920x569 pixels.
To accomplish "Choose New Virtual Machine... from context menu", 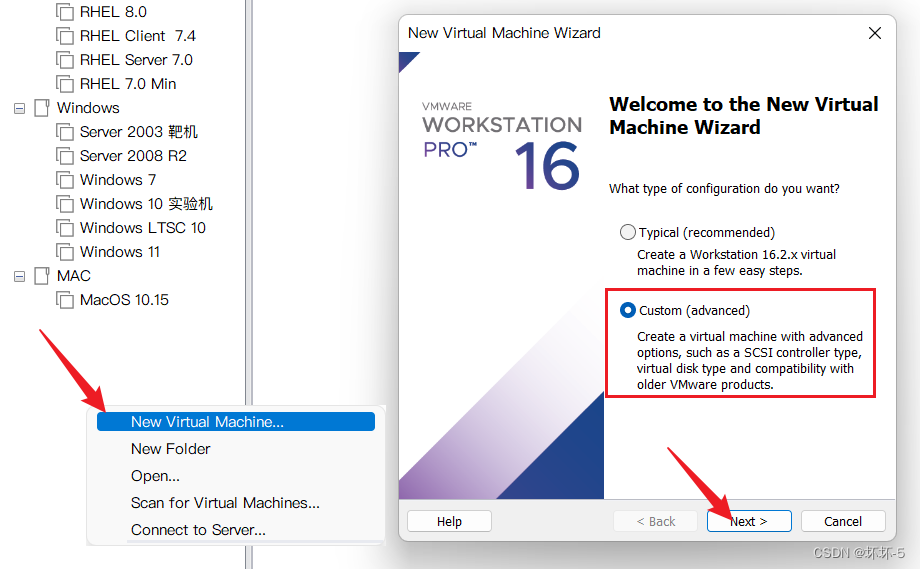I will (236, 422).
